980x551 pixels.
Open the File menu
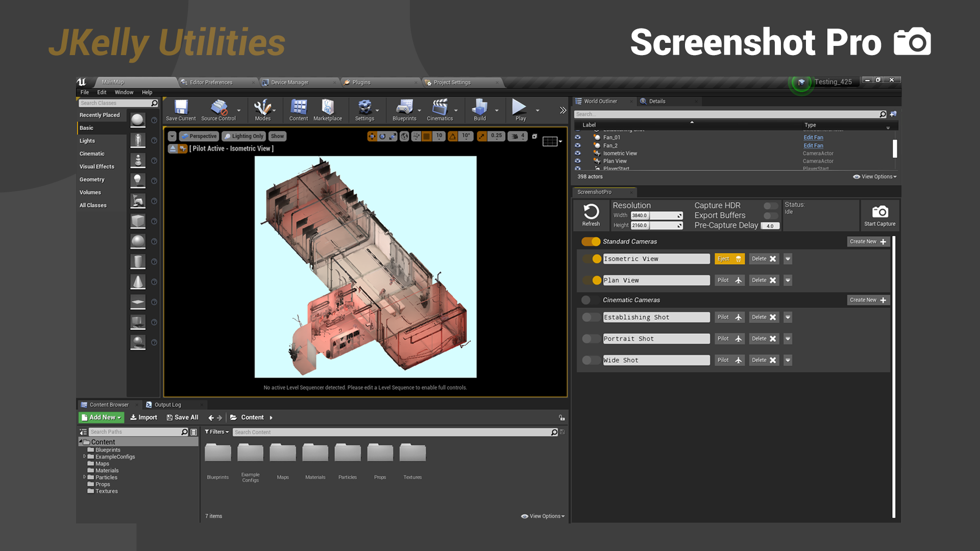(x=85, y=92)
